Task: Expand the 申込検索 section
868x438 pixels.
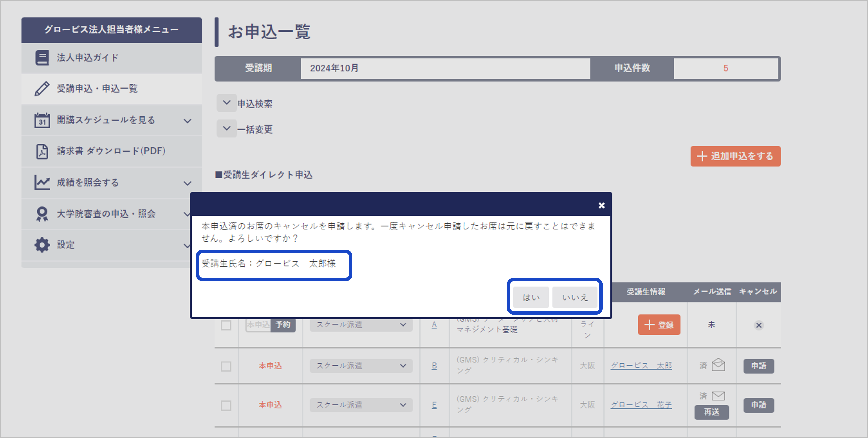Action: pos(226,103)
